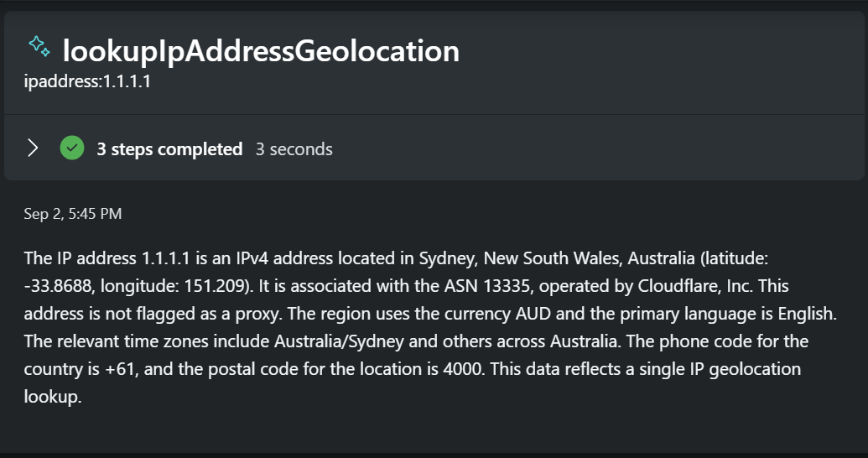Click the "3 steps completed" label
Image resolution: width=868 pixels, height=458 pixels.
click(169, 149)
